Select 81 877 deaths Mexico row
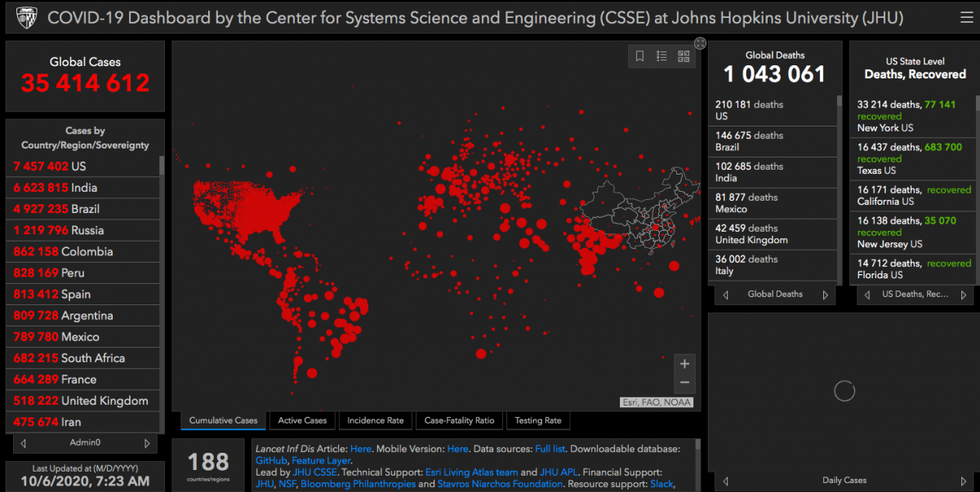980x492 pixels. [x=773, y=203]
